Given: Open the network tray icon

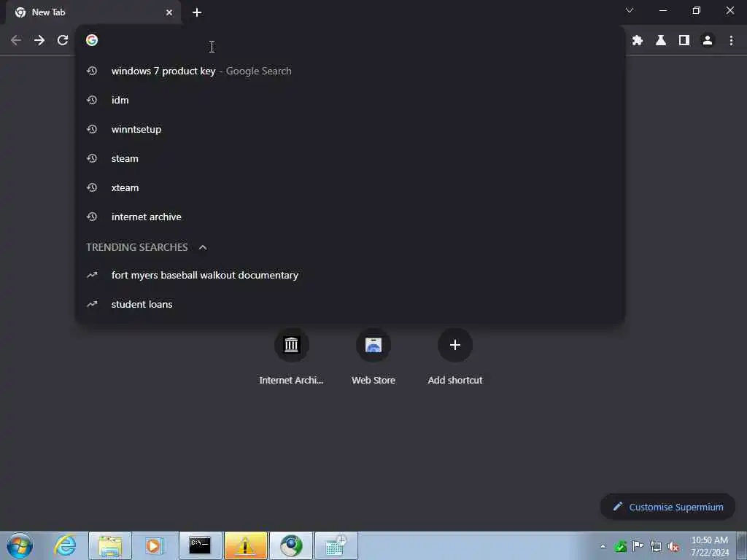Looking at the screenshot, I should point(656,546).
